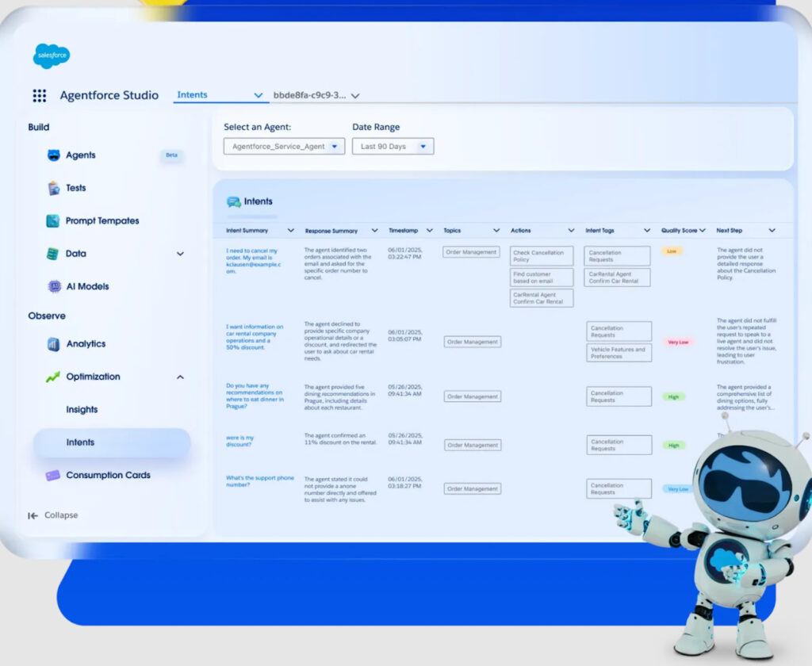Open Insights under Optimization
812x666 pixels.
(x=82, y=410)
